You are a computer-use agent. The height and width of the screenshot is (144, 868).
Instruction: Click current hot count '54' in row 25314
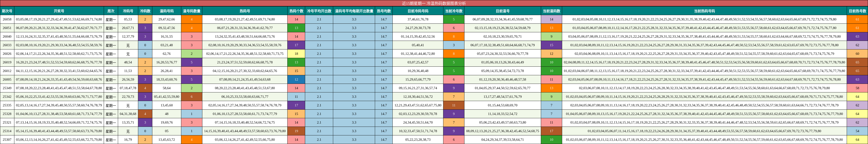tap(857, 131)
